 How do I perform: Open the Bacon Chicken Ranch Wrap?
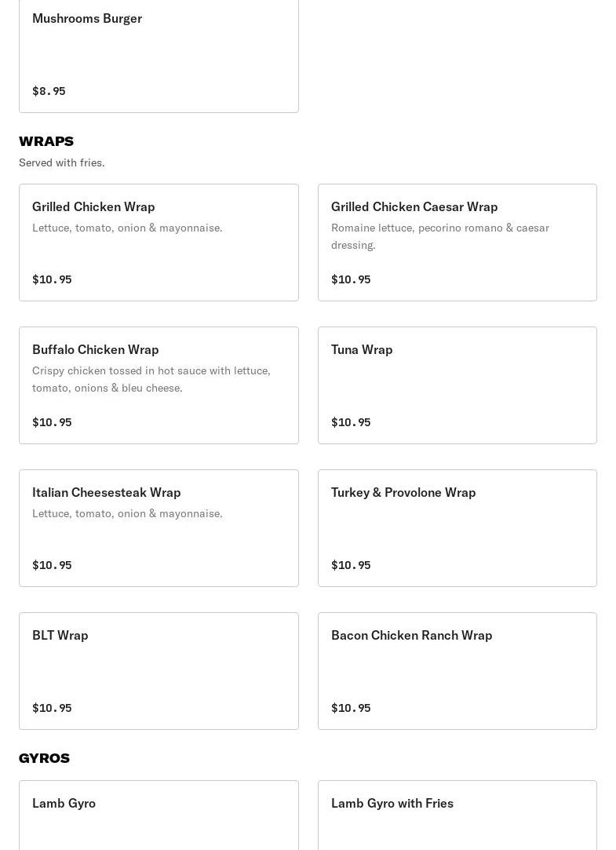coord(457,670)
